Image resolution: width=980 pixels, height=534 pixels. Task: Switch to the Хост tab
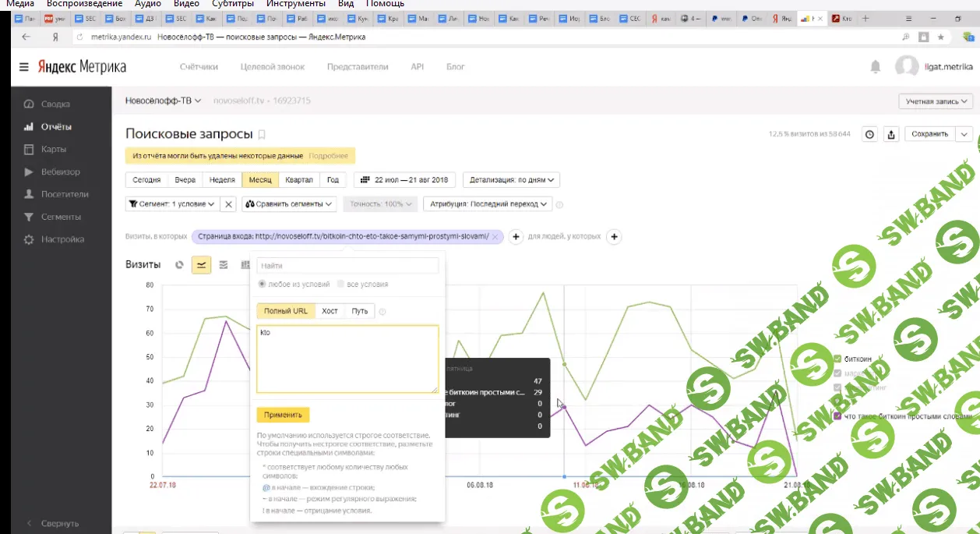330,311
